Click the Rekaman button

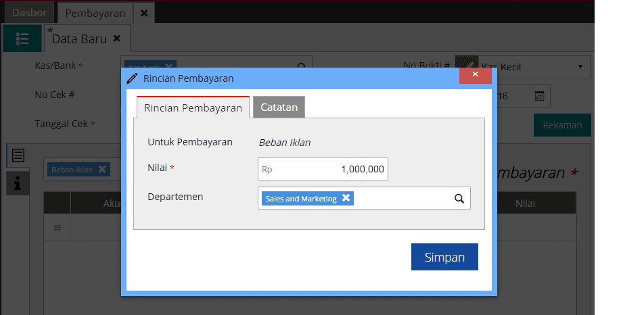(x=562, y=125)
